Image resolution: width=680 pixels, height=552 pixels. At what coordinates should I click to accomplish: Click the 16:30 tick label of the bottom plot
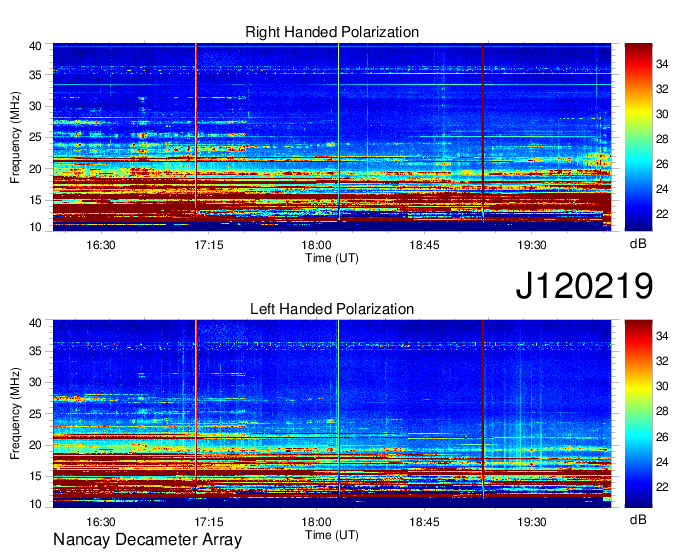[101, 522]
